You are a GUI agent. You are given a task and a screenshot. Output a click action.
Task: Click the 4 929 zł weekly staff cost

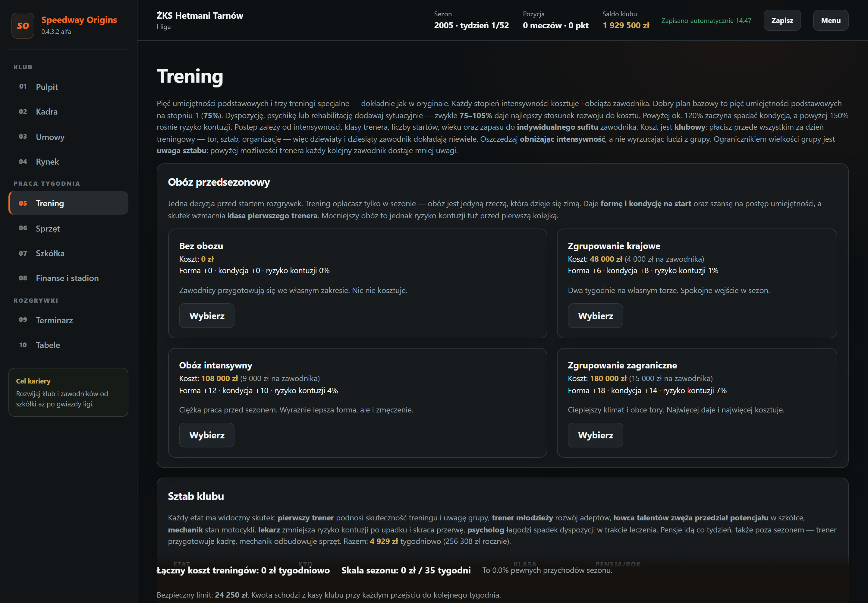click(x=384, y=541)
